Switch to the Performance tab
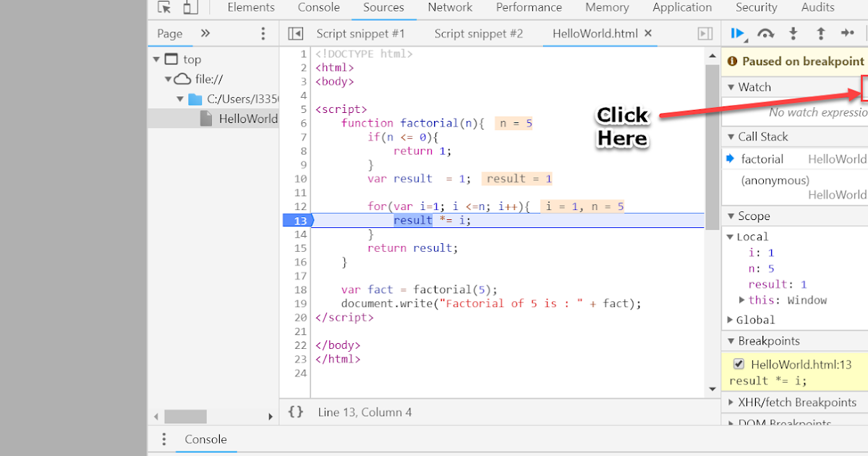868x456 pixels. [529, 7]
